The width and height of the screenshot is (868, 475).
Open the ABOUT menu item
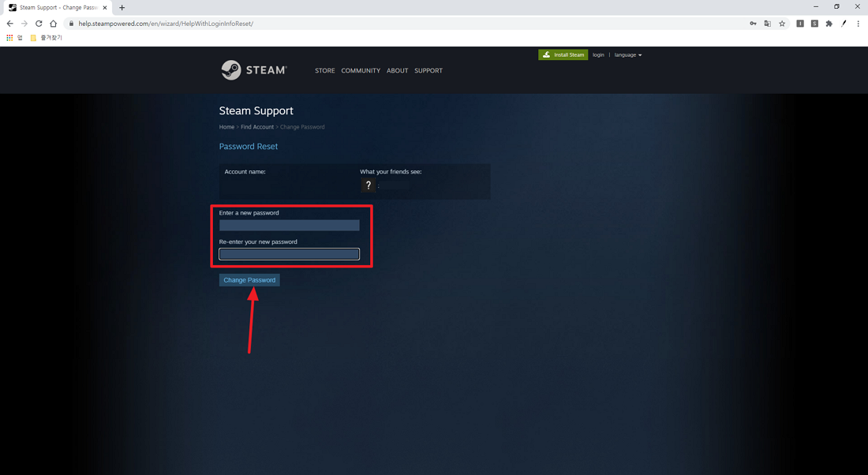coord(398,70)
